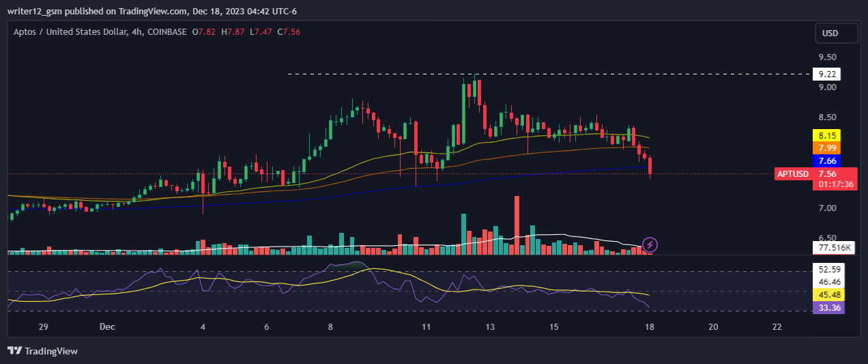This screenshot has height=364, width=868.
Task: Click the RSI level 52.59 label
Action: coord(829,269)
